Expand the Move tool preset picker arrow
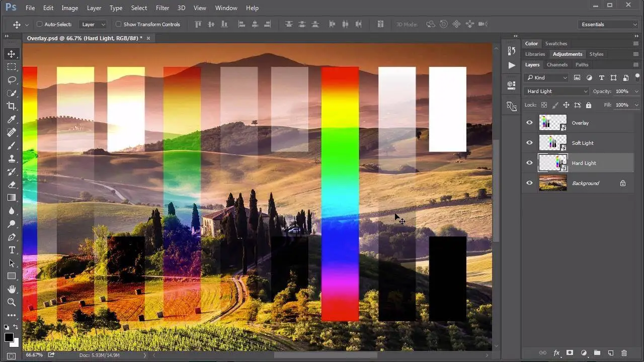This screenshot has height=362, width=644. point(27,24)
